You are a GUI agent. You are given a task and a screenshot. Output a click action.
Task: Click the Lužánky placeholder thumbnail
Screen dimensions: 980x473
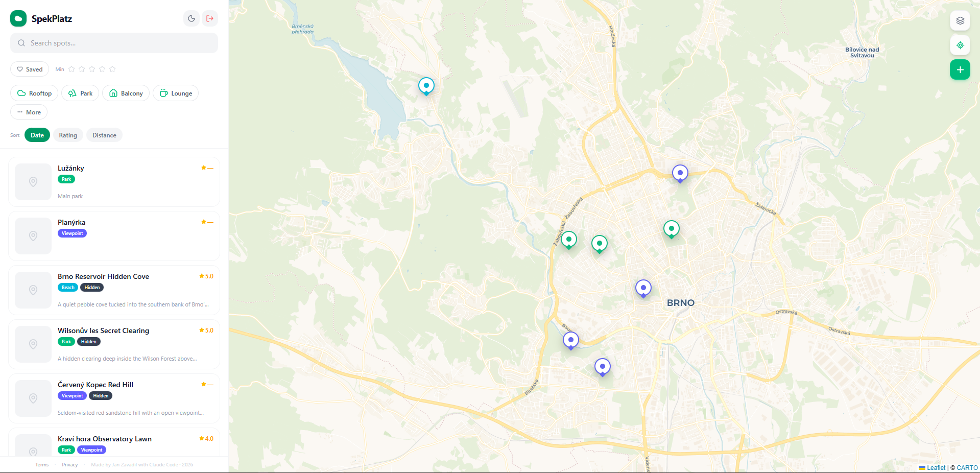point(33,182)
